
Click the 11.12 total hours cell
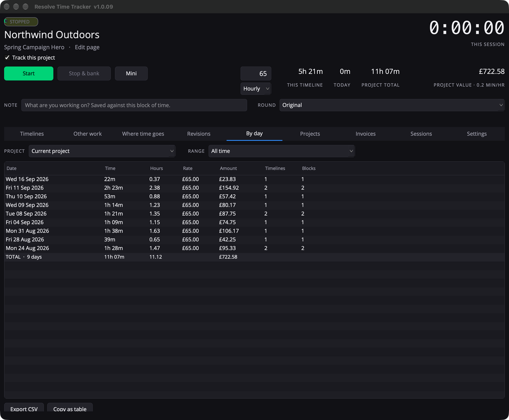coord(156,257)
